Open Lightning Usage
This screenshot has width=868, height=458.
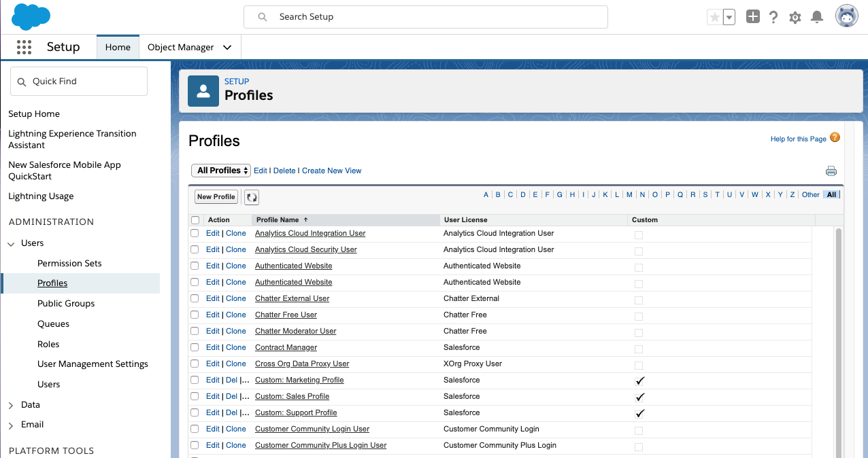[41, 196]
